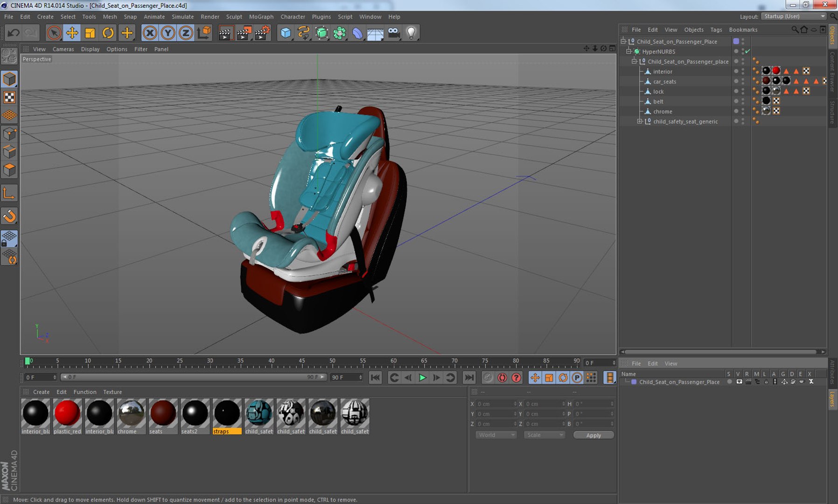This screenshot has width=838, height=504.
Task: Add Floor environment object icon
Action: click(375, 33)
